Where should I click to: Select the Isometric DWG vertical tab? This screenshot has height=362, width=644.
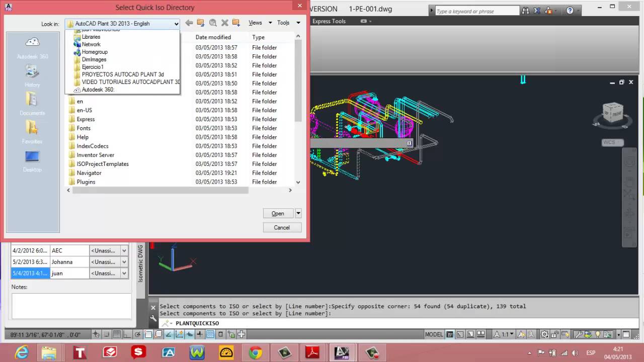(141, 263)
